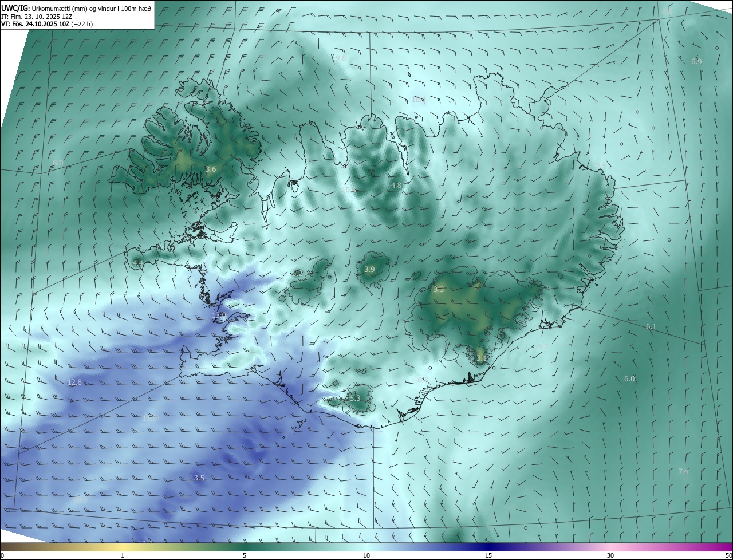Click the 0 tick on the color scale
The image size is (733, 560).
[2, 555]
